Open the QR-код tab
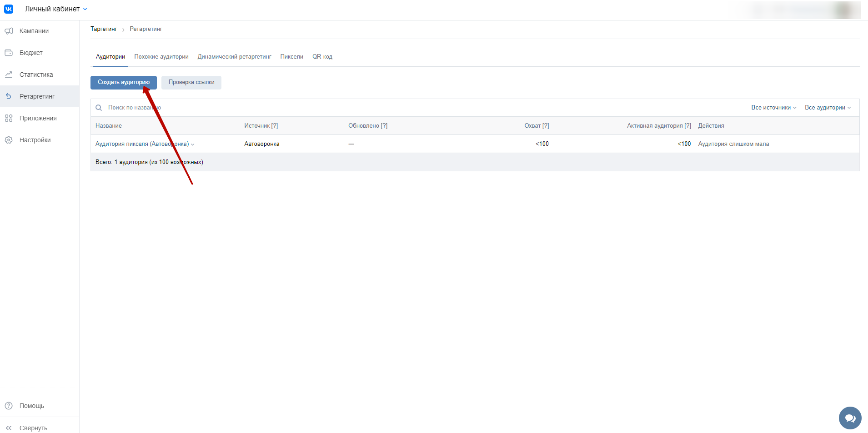868x433 pixels. tap(322, 57)
